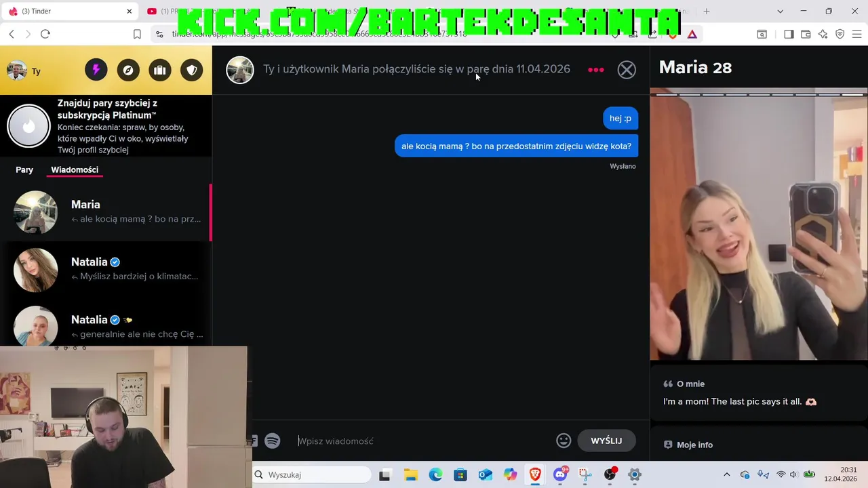Expand the hidden system tray icons

(x=727, y=474)
